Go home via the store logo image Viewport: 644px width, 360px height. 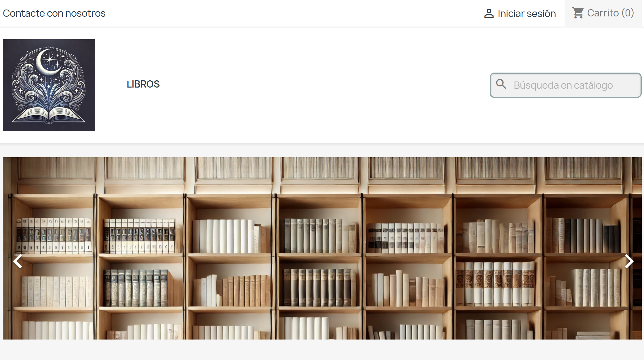click(x=49, y=85)
